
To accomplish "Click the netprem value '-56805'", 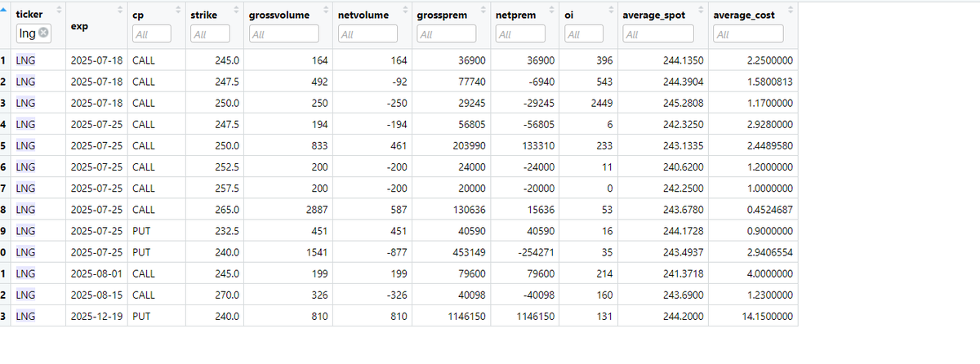I will (x=537, y=124).
